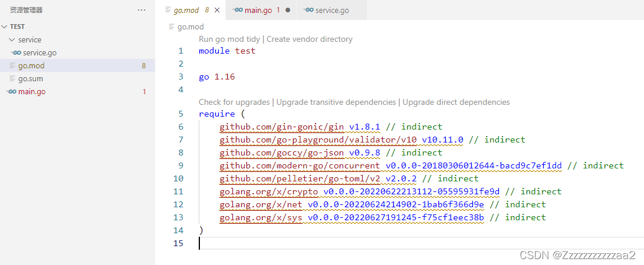Screen dimensions: 644x265
Task: Click github.com/goccy/go-json dependency
Action: 281,153
